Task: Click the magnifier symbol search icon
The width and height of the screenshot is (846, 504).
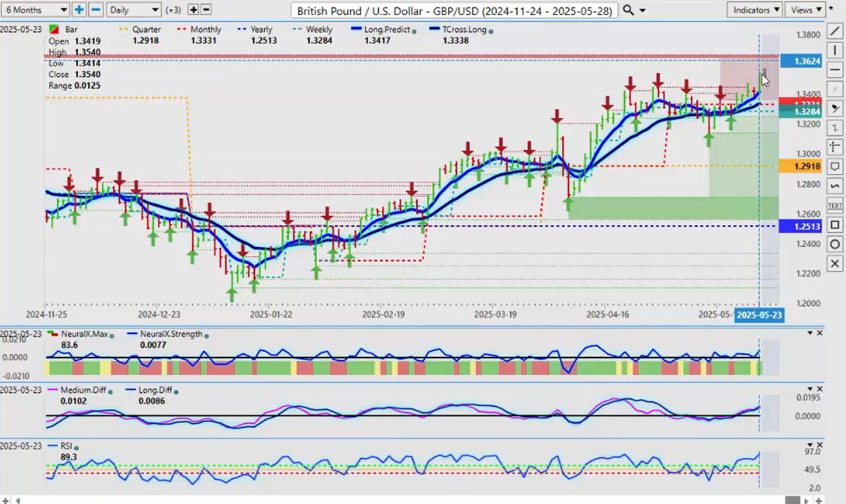Action: pyautogui.click(x=628, y=10)
